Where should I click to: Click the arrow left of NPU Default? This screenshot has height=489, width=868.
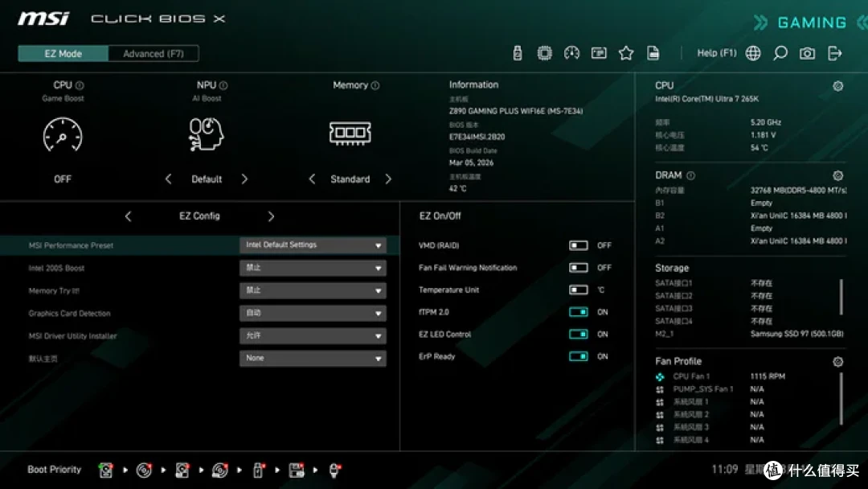(168, 179)
